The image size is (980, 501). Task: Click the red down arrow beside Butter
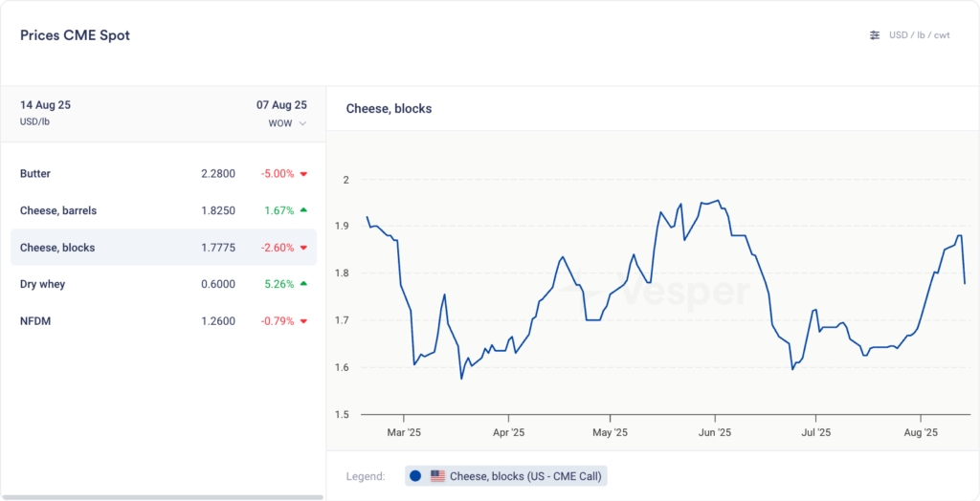(x=303, y=174)
